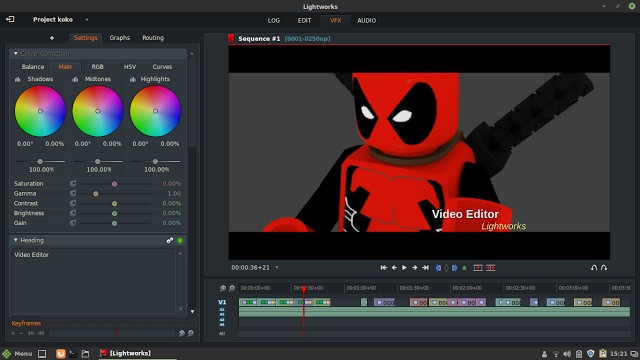This screenshot has height=360, width=640.
Task: Click the delete marked section icon
Action: point(491,268)
